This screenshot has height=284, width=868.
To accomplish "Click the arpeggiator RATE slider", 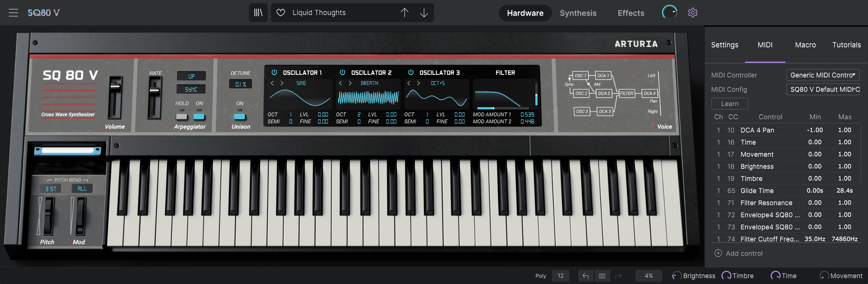I will coord(154,98).
